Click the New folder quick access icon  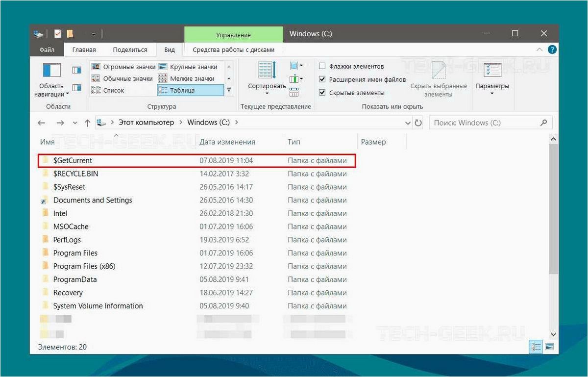point(71,34)
